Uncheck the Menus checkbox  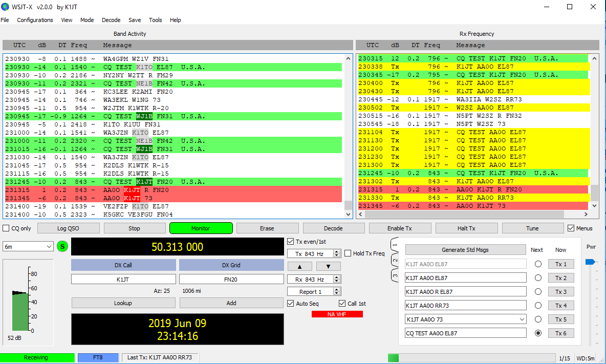571,228
